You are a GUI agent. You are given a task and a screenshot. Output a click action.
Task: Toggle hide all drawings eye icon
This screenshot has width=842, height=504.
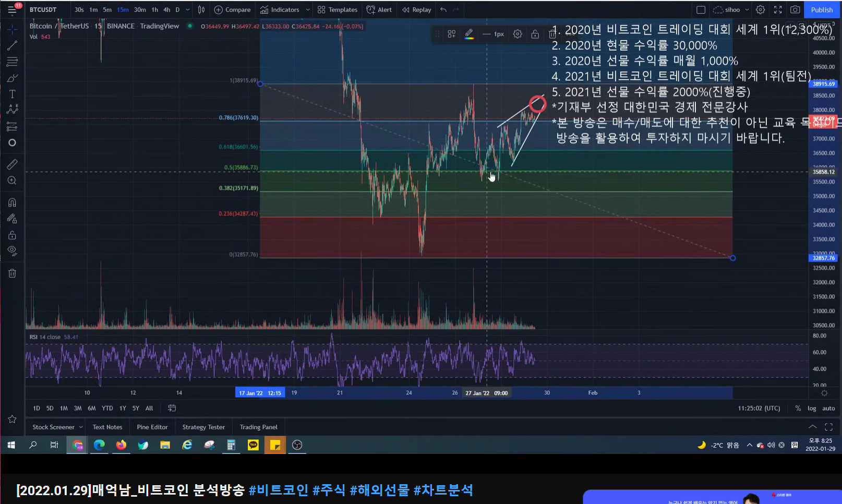click(12, 251)
